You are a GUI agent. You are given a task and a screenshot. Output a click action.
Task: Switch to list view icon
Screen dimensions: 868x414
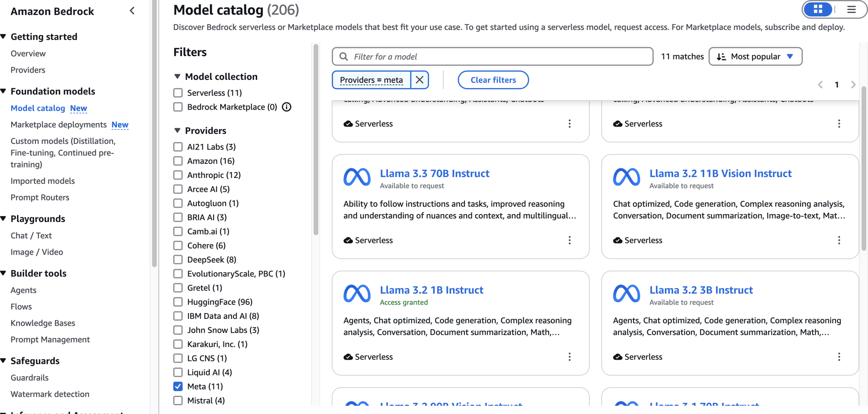[851, 9]
